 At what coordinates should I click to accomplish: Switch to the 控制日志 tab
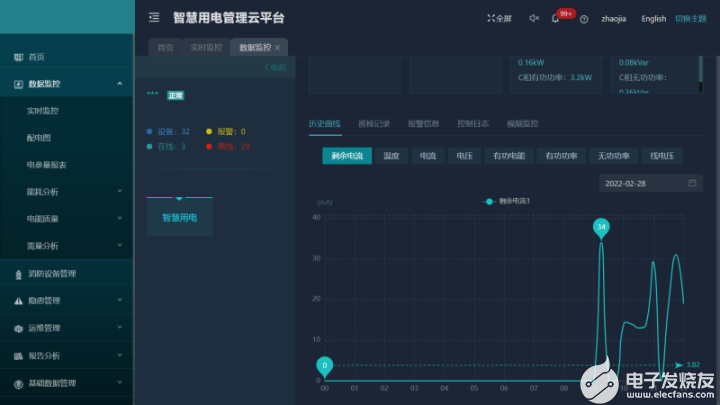pyautogui.click(x=472, y=124)
